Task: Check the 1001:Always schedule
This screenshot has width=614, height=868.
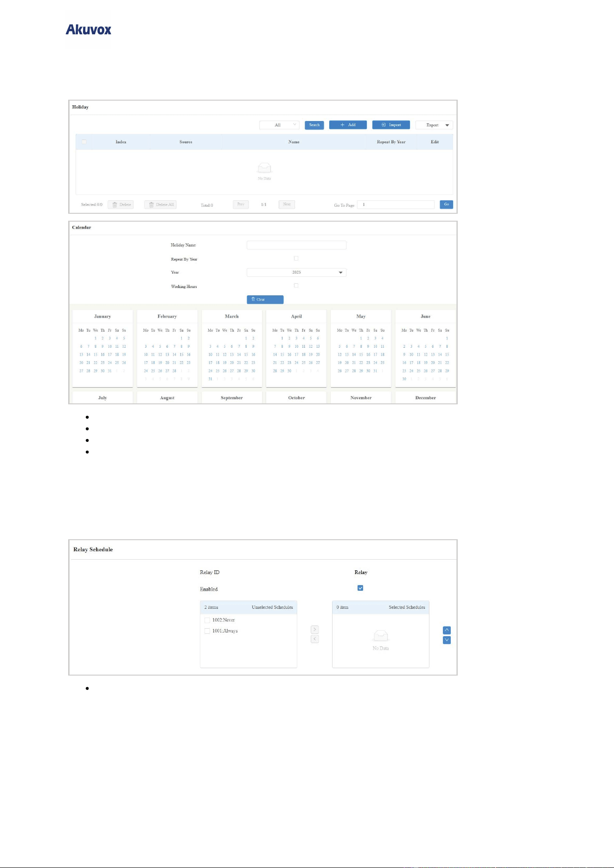Action: [x=207, y=631]
